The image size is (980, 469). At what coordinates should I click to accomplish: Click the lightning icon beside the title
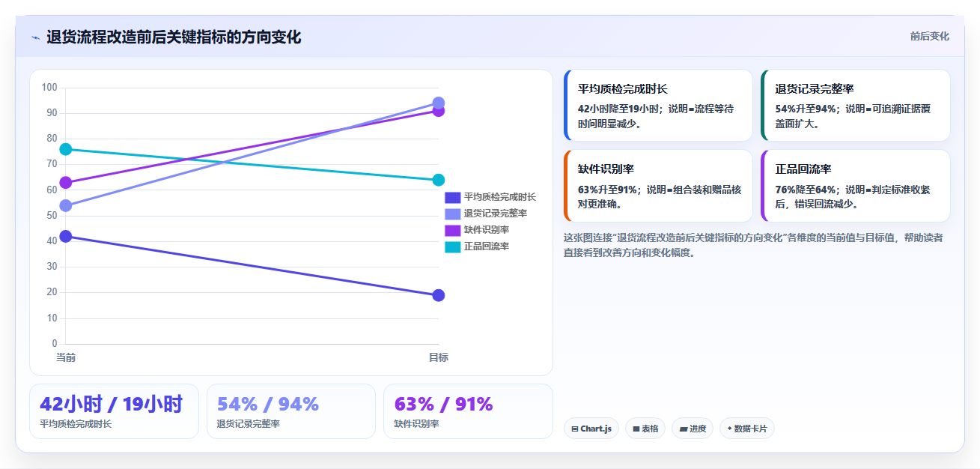click(x=35, y=37)
